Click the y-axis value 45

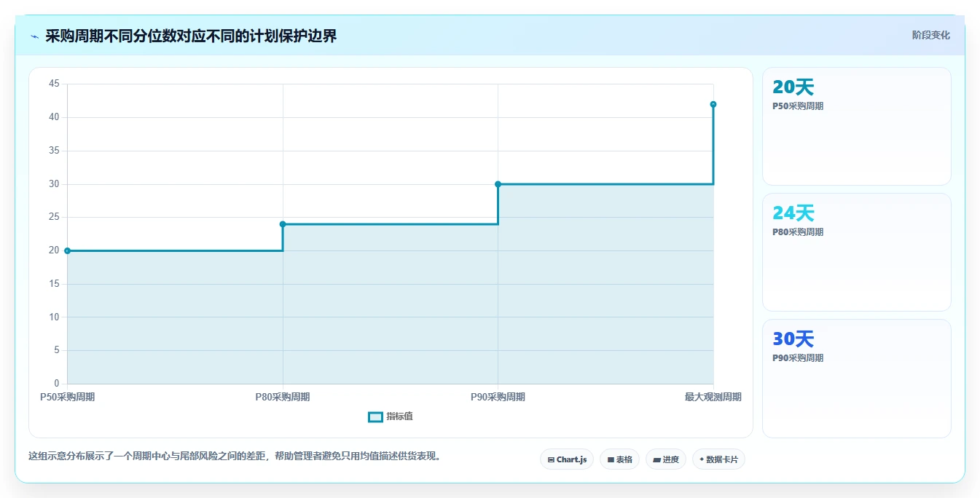54,84
